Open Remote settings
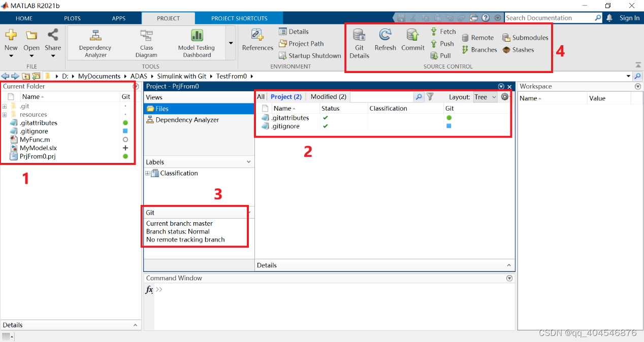The width and height of the screenshot is (644, 342). (477, 38)
